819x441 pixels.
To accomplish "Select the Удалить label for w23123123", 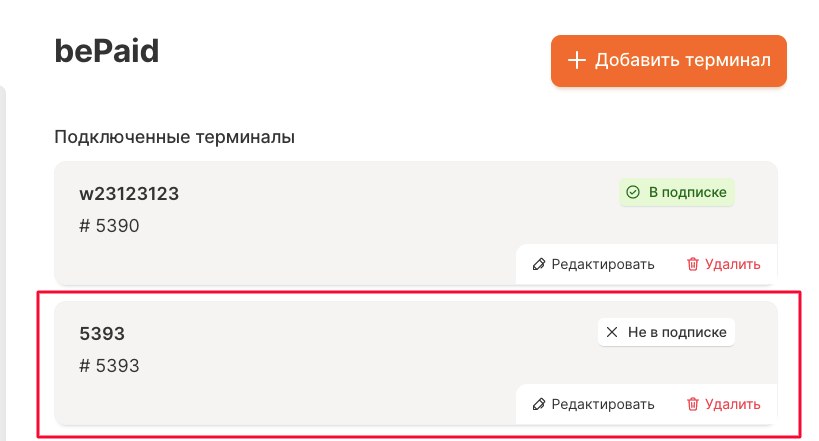I will (732, 264).
